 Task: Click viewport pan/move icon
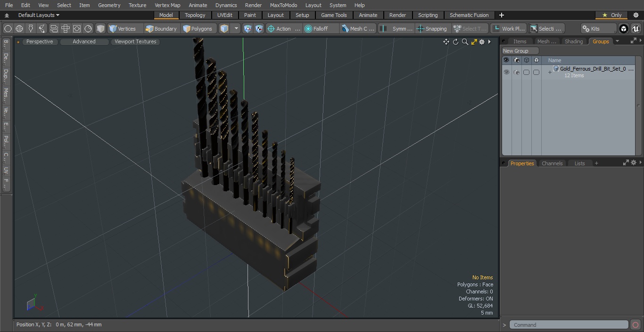coord(446,42)
